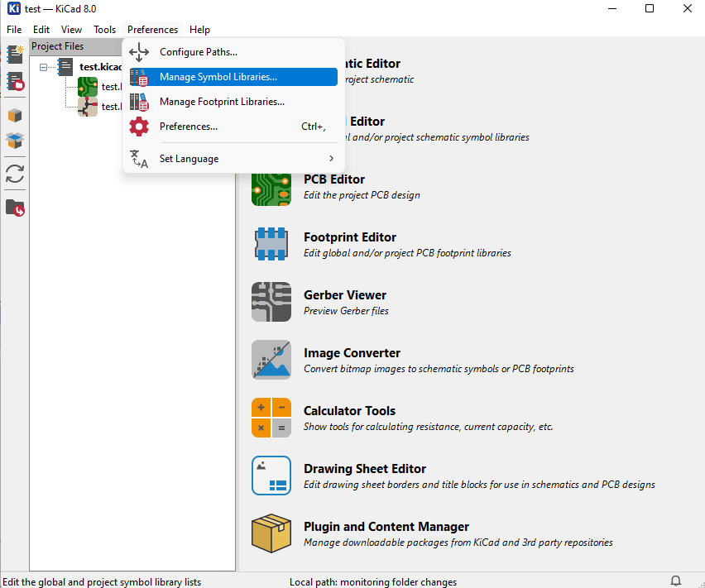This screenshot has width=705, height=588.
Task: Click the Archive project box icon
Action: pyautogui.click(x=15, y=116)
